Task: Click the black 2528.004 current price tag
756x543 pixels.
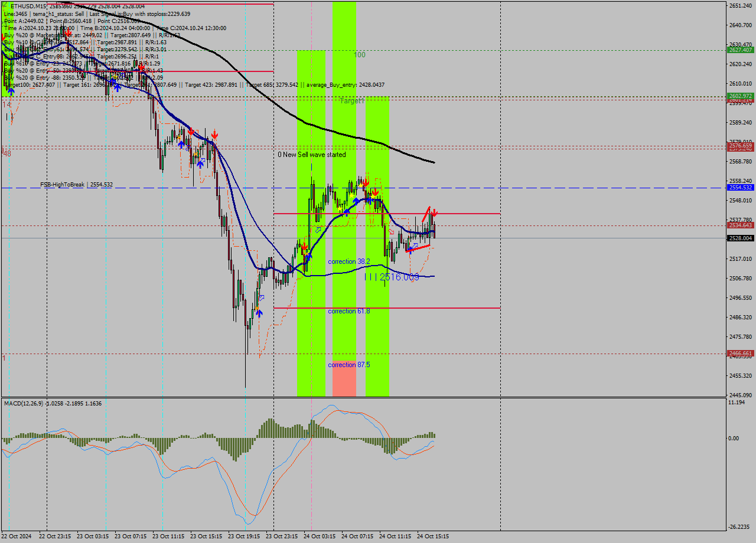Action: click(x=740, y=238)
